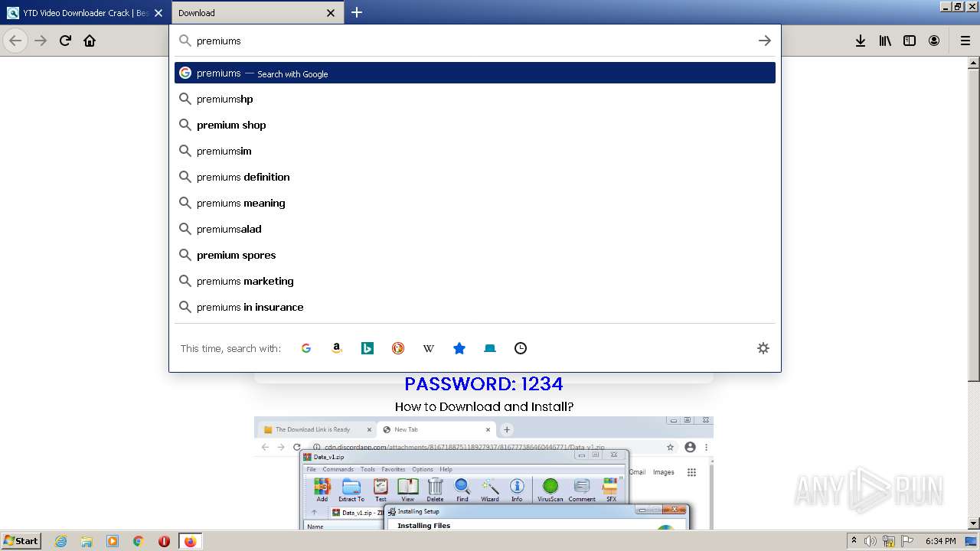This screenshot has height=551, width=980.
Task: Close the YTD Video Downloader Crack tab
Action: [158, 13]
